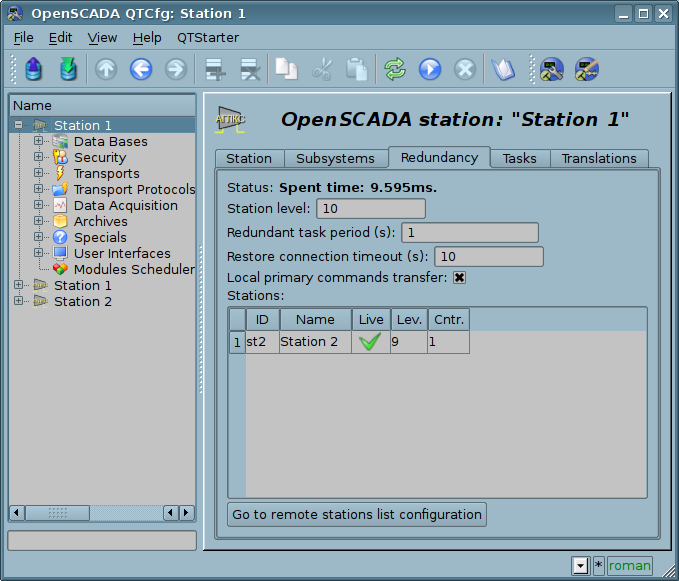The width and height of the screenshot is (679, 581).
Task: Open the File menu
Action: click(x=23, y=38)
